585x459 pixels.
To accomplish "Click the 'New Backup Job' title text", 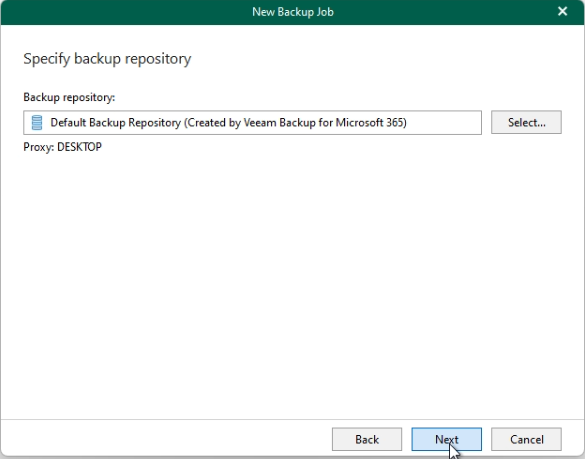I will pos(293,12).
